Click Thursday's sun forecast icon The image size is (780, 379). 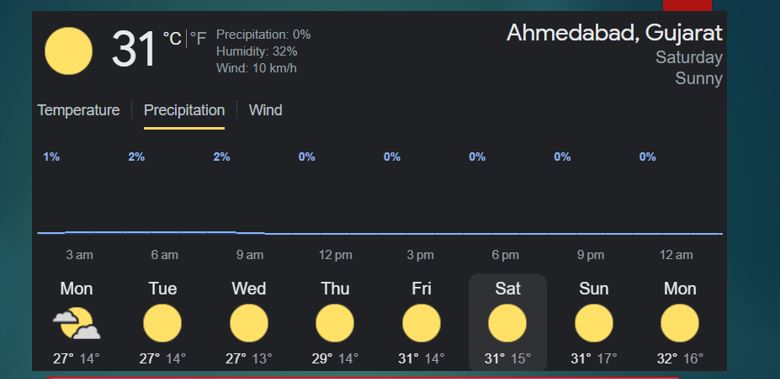[335, 323]
